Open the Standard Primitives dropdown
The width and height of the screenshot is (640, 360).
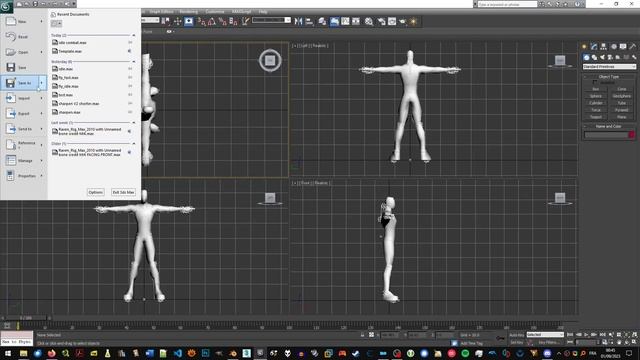(609, 67)
